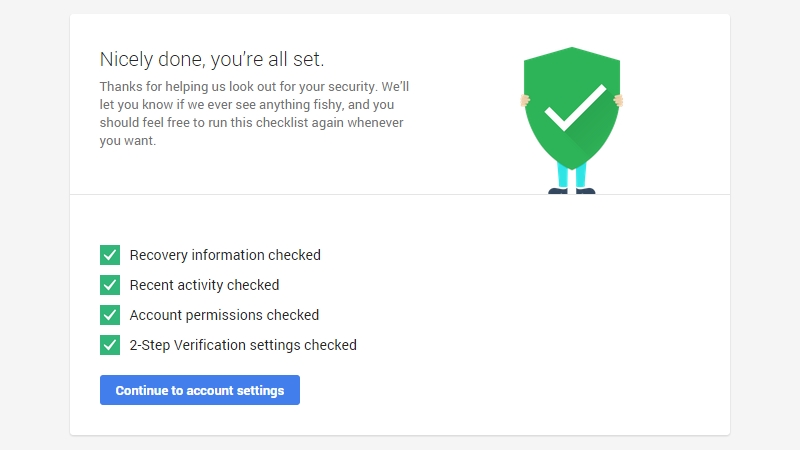800x450 pixels.
Task: Click the character's teal legs below shield
Action: (571, 176)
